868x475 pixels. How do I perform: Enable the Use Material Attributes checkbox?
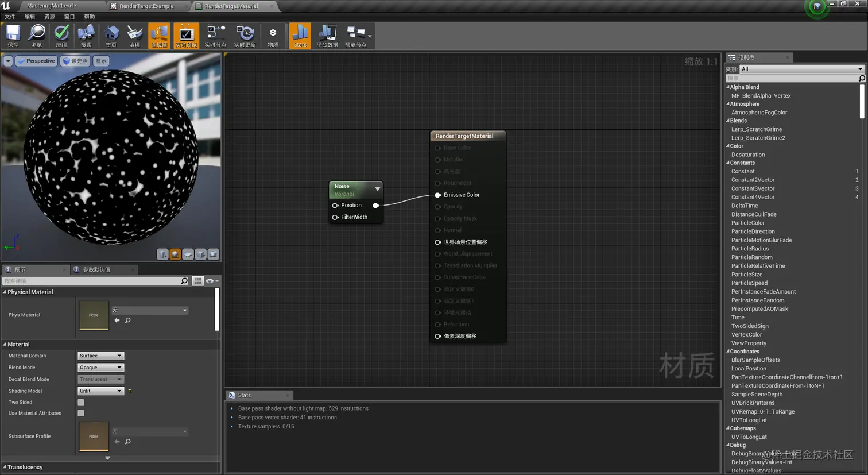(81, 413)
